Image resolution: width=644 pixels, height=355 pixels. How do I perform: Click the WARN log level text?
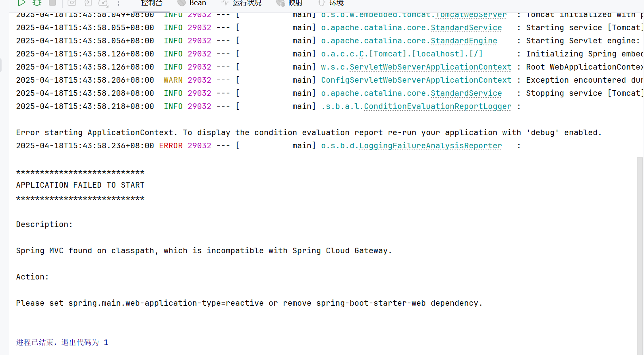tap(173, 80)
